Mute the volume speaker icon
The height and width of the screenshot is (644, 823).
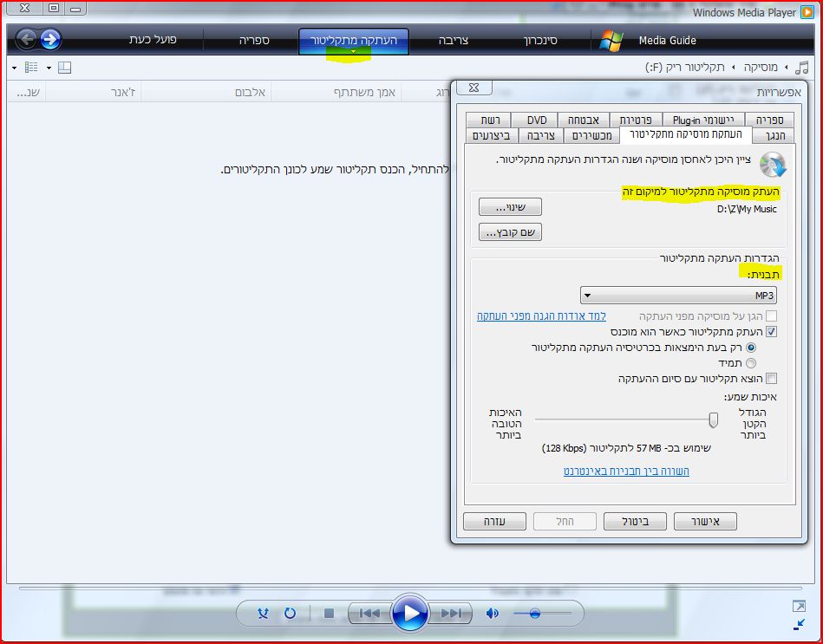pyautogui.click(x=493, y=613)
